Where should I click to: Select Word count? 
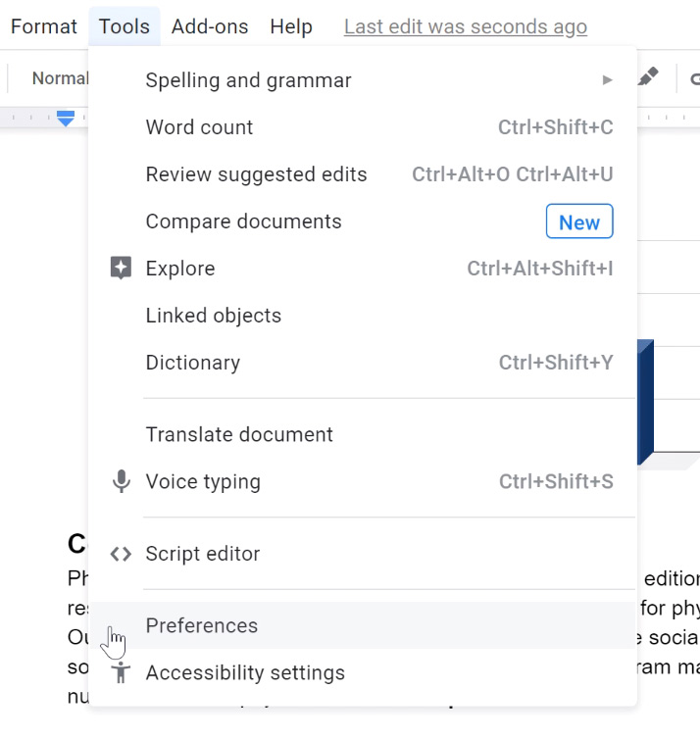(x=363, y=127)
